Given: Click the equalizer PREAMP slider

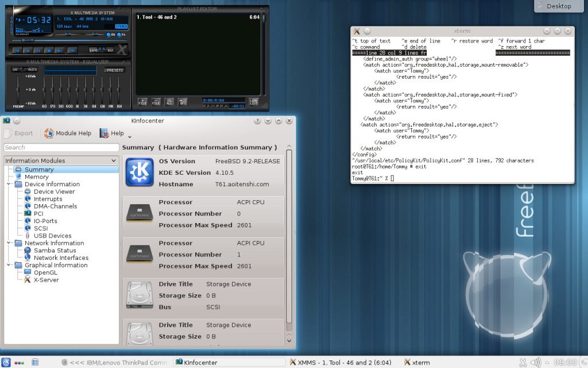Looking at the screenshot, I should pos(18,89).
